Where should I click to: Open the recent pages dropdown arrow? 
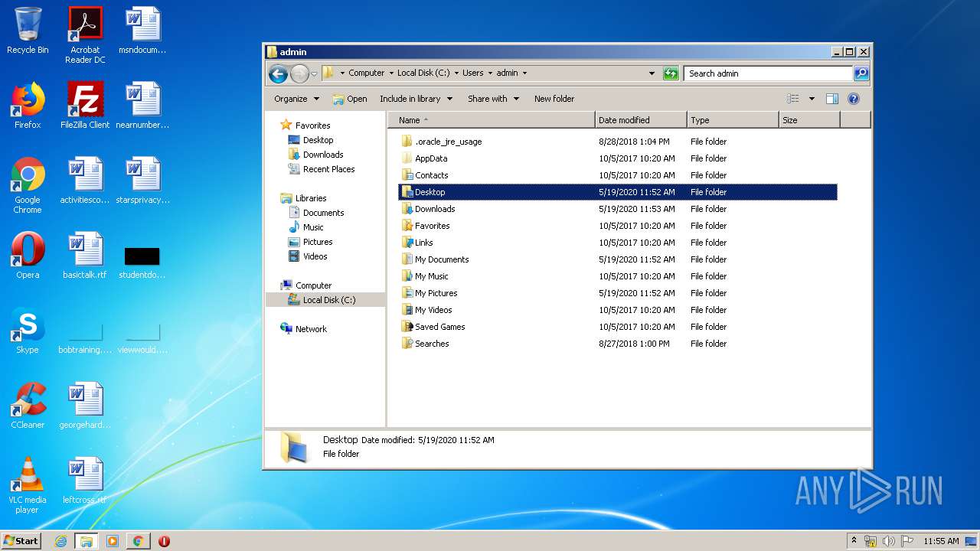[314, 74]
